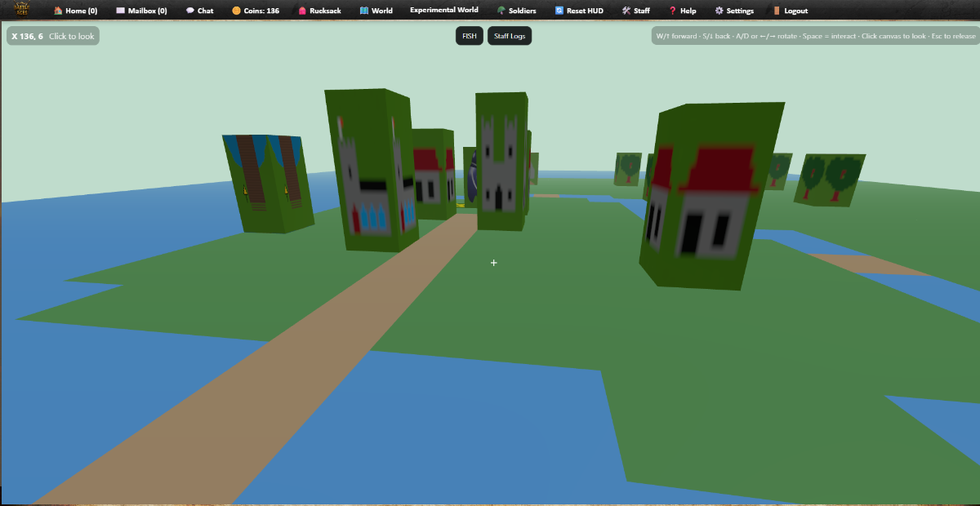Open the Experimental World menu item
Viewport: 980px width, 506px height.
[x=444, y=11]
